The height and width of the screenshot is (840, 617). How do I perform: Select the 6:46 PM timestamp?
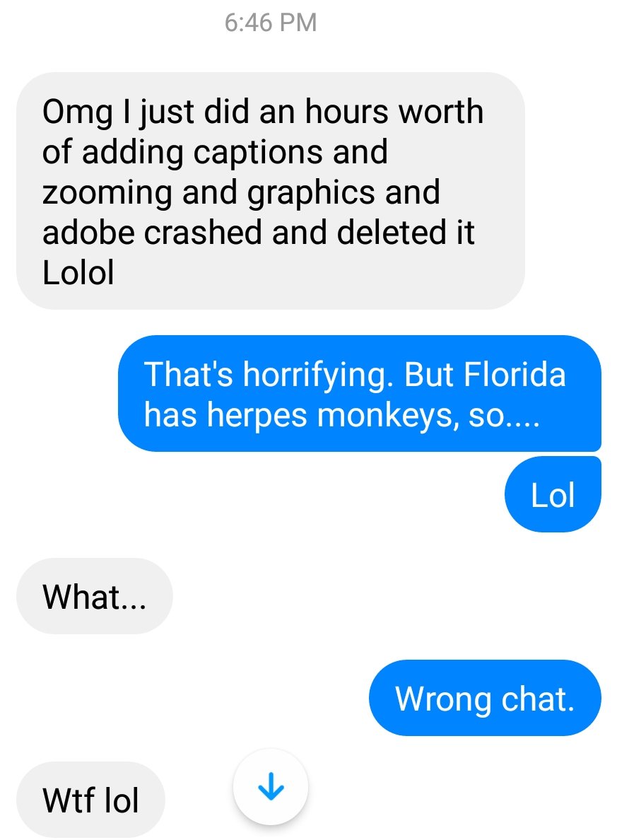click(271, 23)
